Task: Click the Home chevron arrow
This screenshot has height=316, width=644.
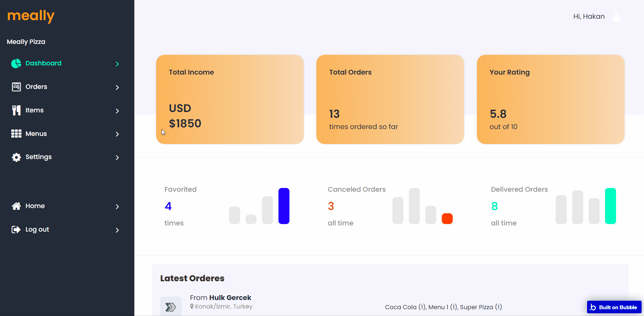Action: (x=117, y=207)
